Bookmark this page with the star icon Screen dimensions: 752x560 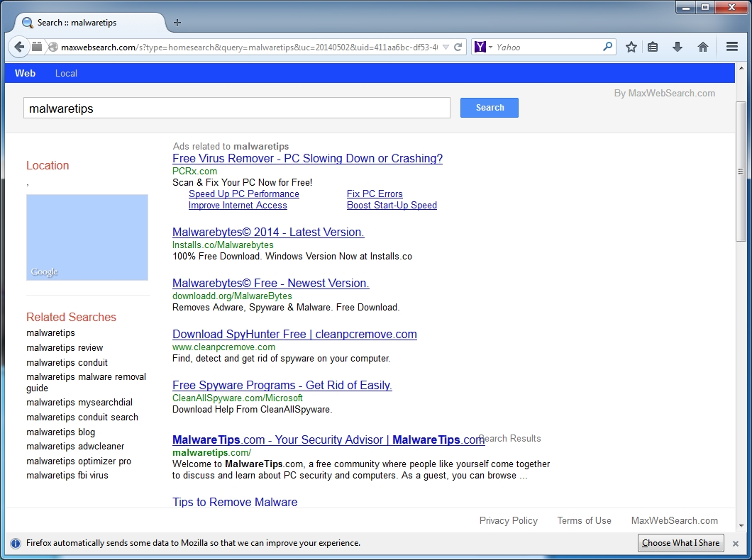[631, 46]
